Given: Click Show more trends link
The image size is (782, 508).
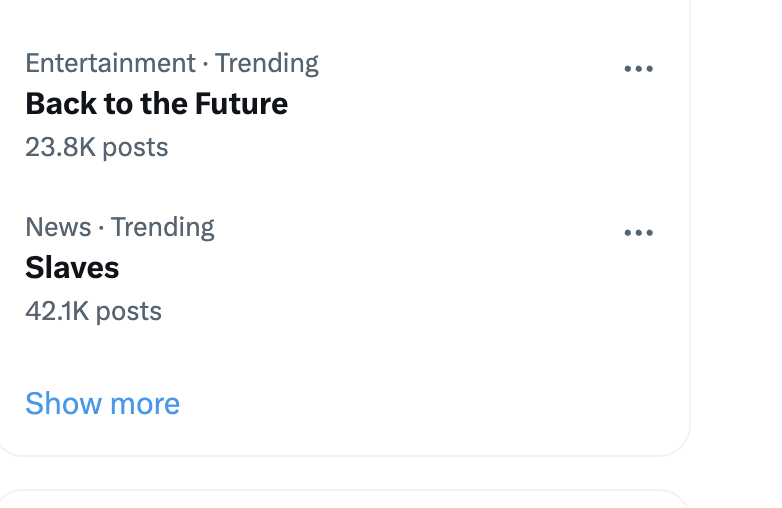Looking at the screenshot, I should [102, 404].
